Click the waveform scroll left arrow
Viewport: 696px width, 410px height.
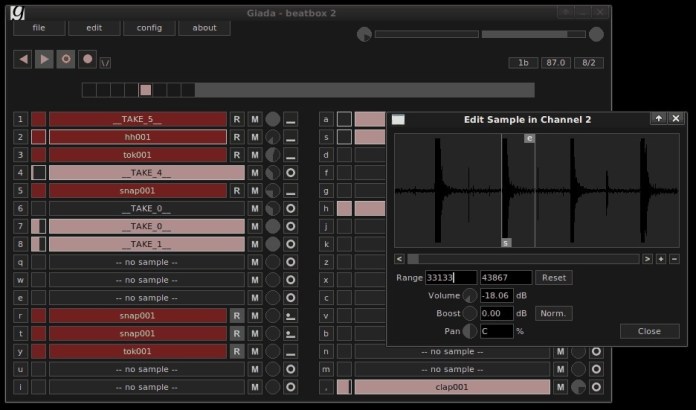399,259
